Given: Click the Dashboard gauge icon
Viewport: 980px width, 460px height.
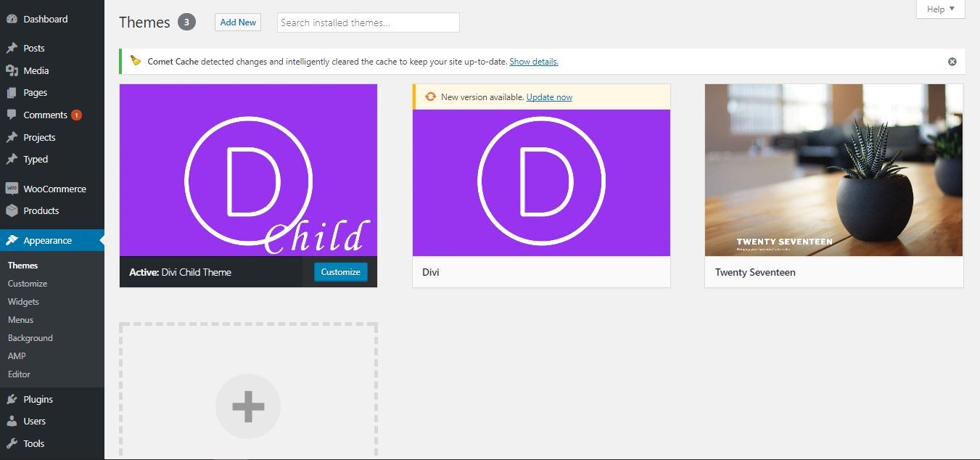Looking at the screenshot, I should (12, 19).
